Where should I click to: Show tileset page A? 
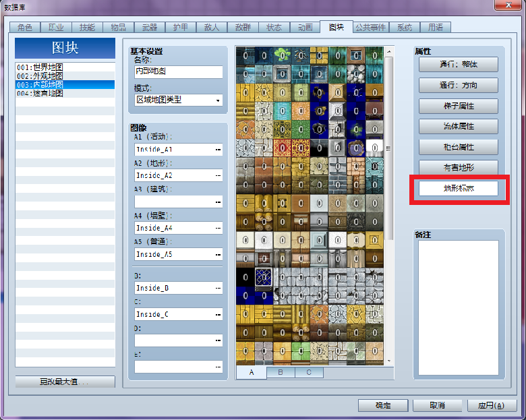point(252,372)
